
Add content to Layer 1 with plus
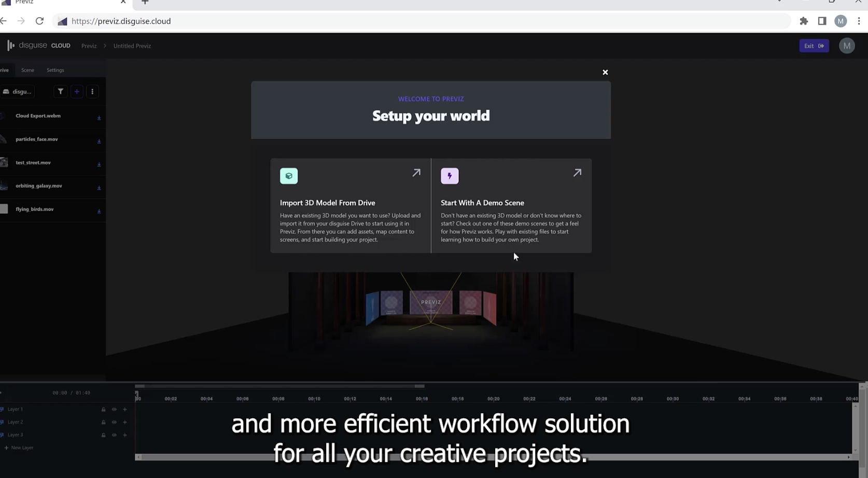tap(125, 410)
